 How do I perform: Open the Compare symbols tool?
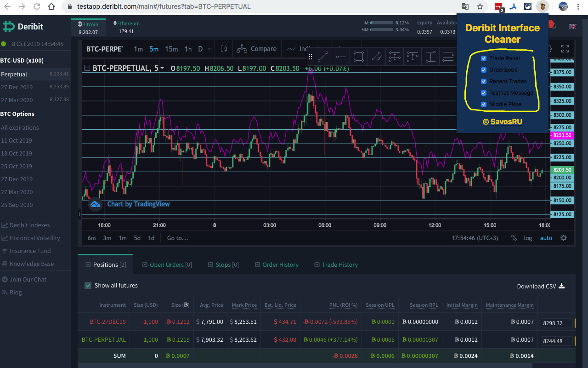pyautogui.click(x=257, y=49)
